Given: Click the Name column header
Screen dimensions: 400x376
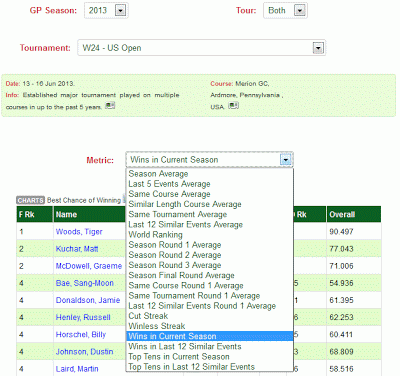Looking at the screenshot, I should coord(89,214).
